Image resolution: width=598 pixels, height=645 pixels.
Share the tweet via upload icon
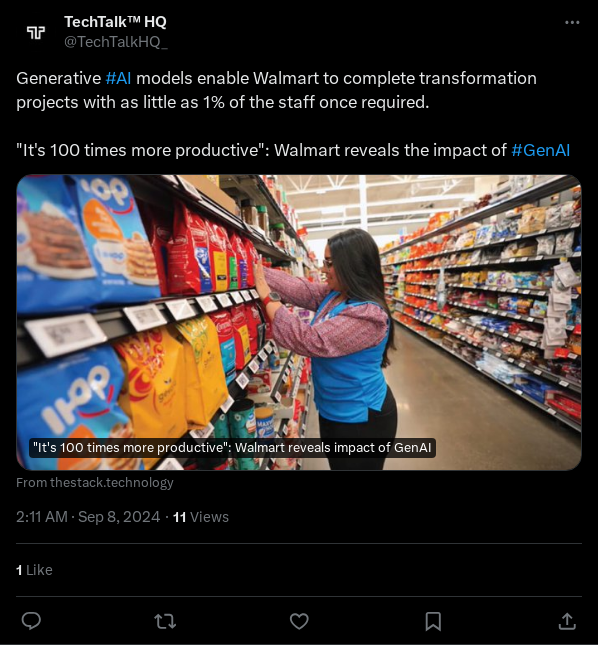click(x=567, y=621)
